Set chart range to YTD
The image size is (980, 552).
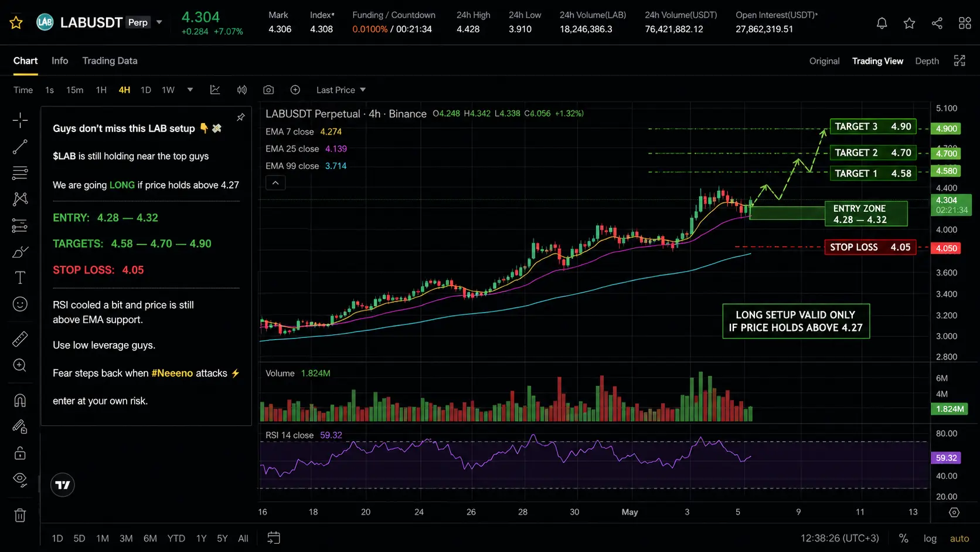pos(176,539)
